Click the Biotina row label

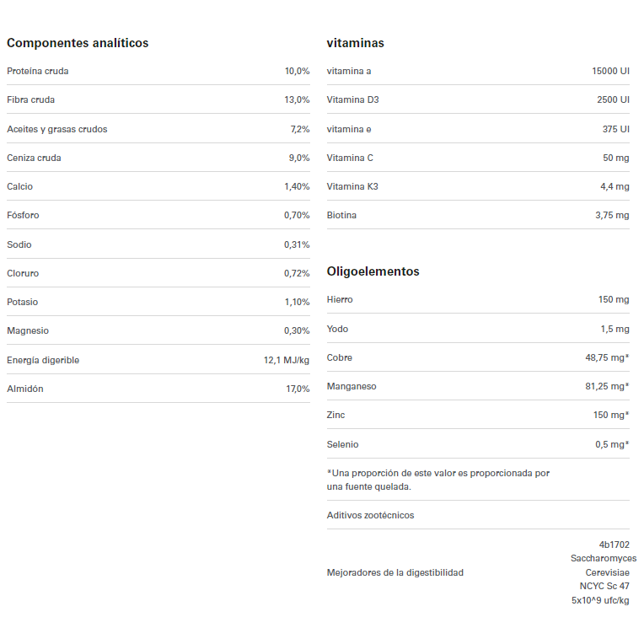pos(341,215)
